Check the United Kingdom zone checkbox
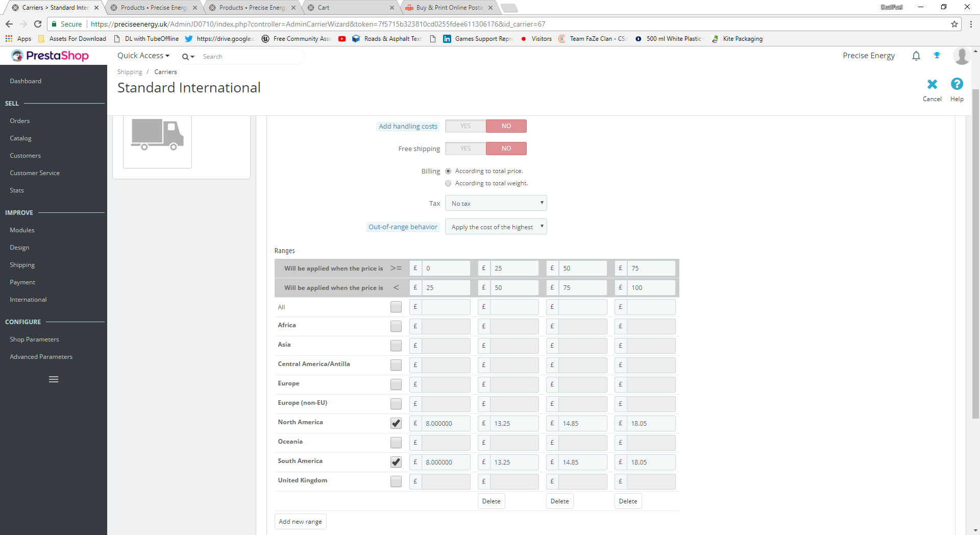This screenshot has height=535, width=980. (396, 481)
